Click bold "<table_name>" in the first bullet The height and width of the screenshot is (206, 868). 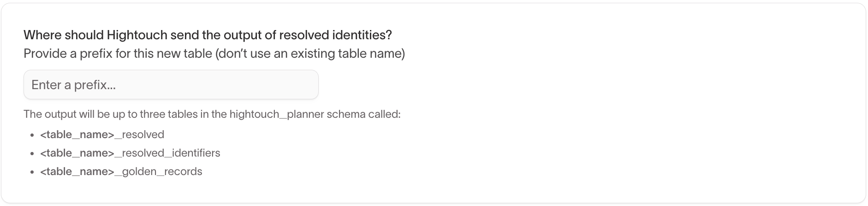pyautogui.click(x=77, y=135)
